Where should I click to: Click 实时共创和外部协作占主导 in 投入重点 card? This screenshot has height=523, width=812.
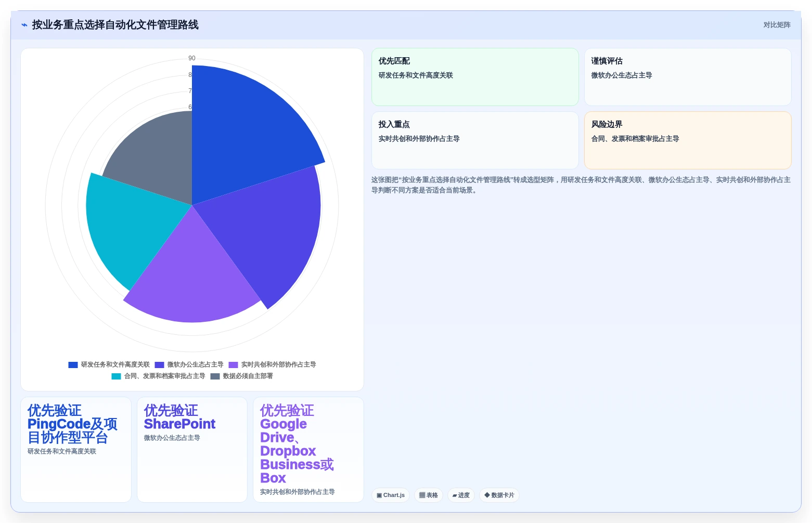point(419,139)
